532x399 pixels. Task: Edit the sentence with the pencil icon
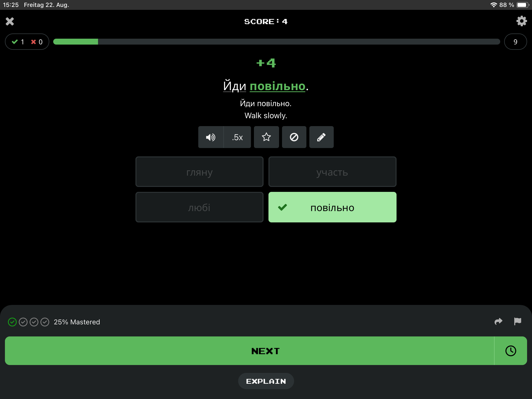point(321,137)
